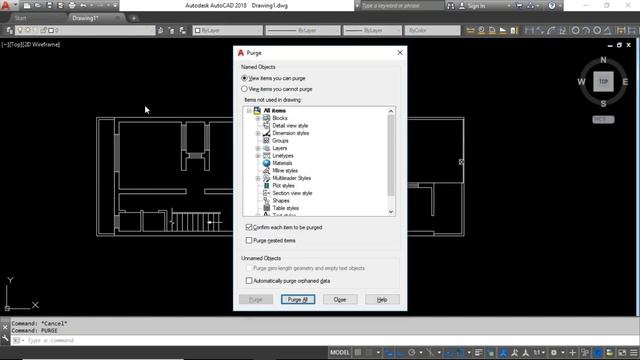Open the ByLayer color dropdown
This screenshot has width=640, height=360.
click(x=227, y=30)
